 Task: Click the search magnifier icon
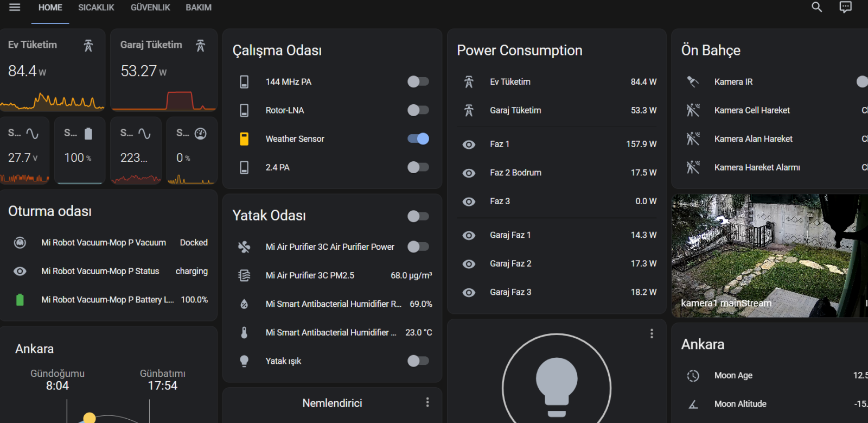click(816, 7)
